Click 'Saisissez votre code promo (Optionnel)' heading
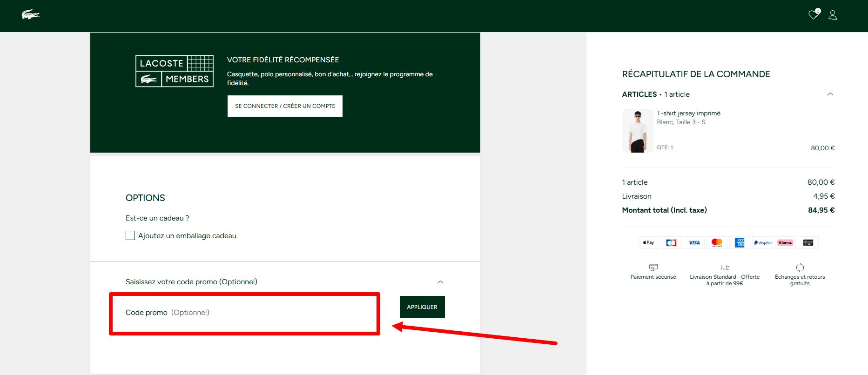 191,282
